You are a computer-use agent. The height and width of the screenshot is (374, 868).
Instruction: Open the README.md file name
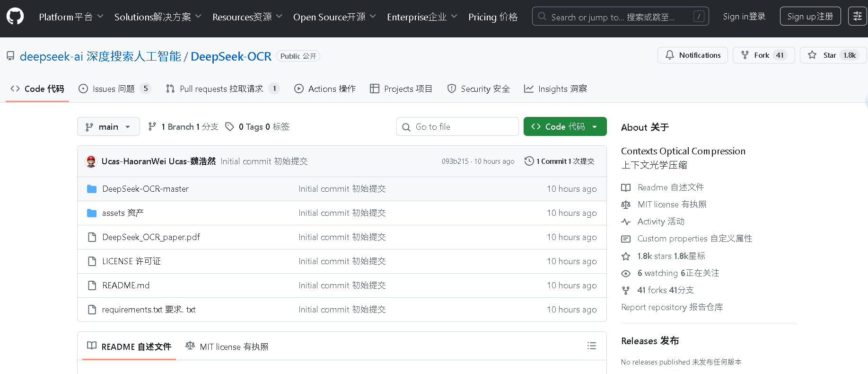(126, 285)
